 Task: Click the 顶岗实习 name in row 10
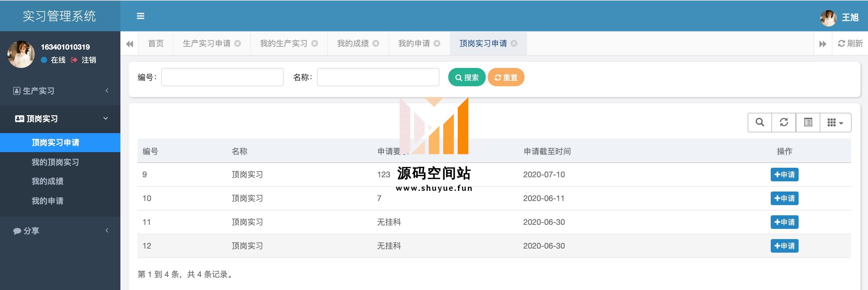[x=247, y=198]
